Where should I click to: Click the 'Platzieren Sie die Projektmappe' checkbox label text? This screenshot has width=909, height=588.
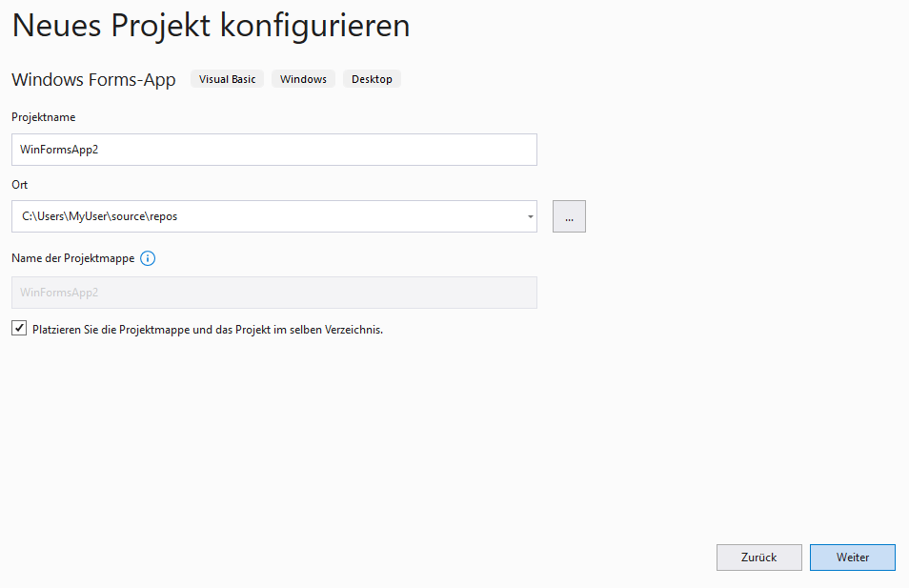[208, 330]
